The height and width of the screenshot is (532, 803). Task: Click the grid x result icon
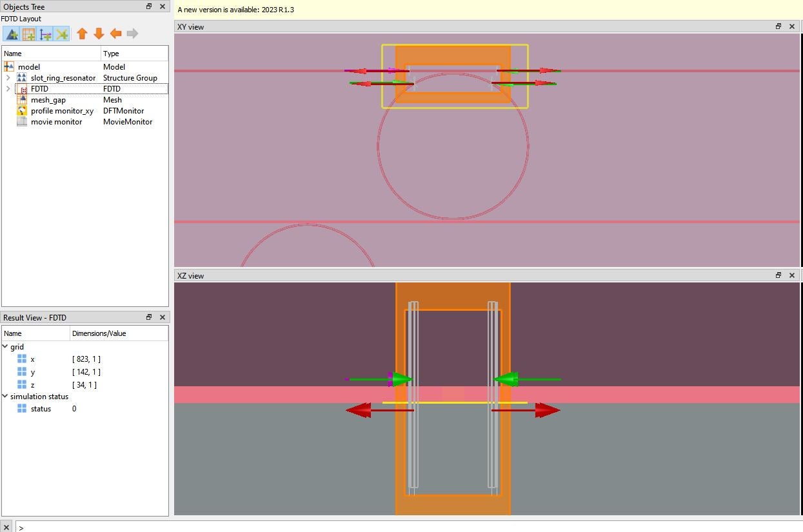[x=22, y=359]
